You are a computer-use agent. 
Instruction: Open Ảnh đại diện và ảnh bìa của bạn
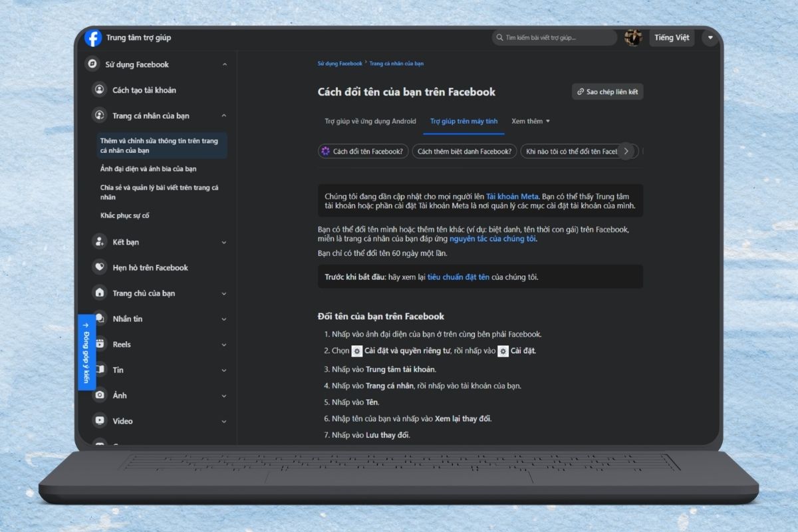(148, 169)
